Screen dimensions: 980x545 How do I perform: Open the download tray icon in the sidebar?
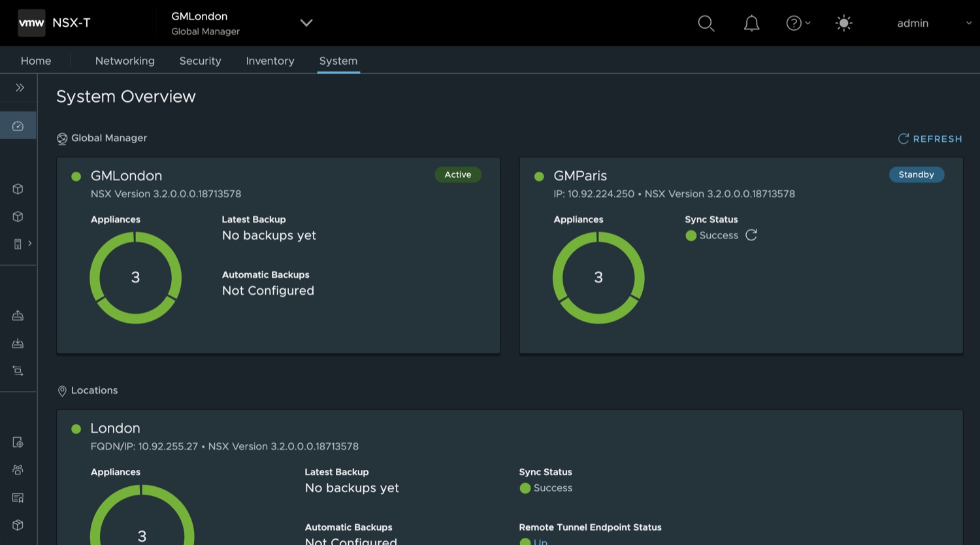tap(18, 343)
